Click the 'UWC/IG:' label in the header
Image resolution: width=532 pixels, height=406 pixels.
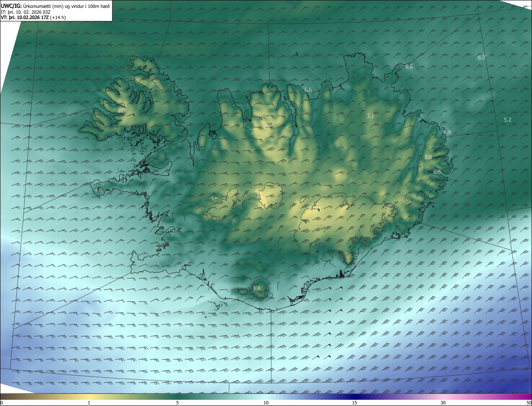[11, 5]
